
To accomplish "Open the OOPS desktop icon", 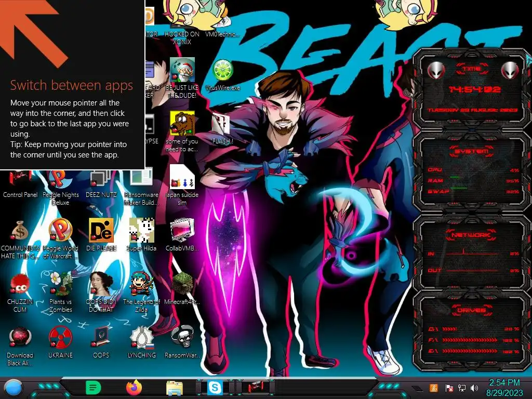I will coord(101,343).
